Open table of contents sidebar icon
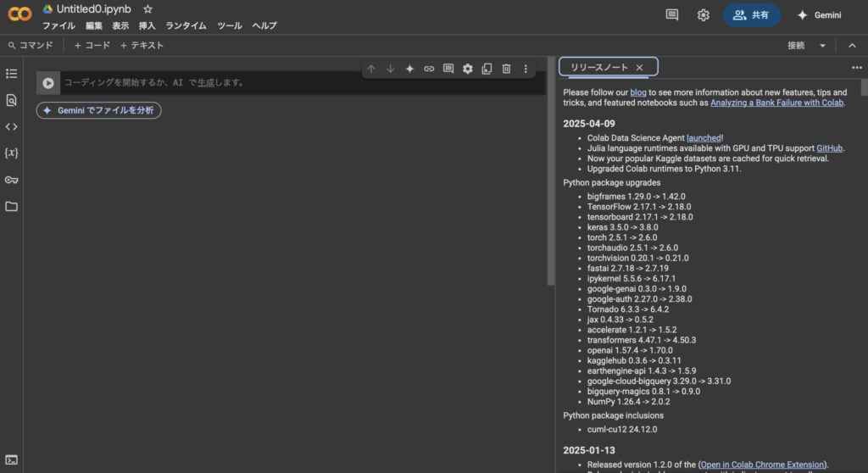868x473 pixels. click(11, 74)
